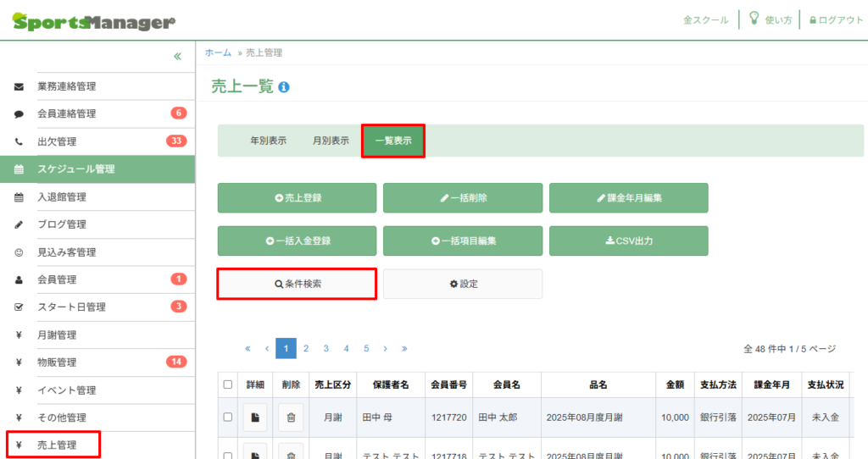The image size is (868, 459).
Task: Jump to last page with double-arrow
Action: 405,348
